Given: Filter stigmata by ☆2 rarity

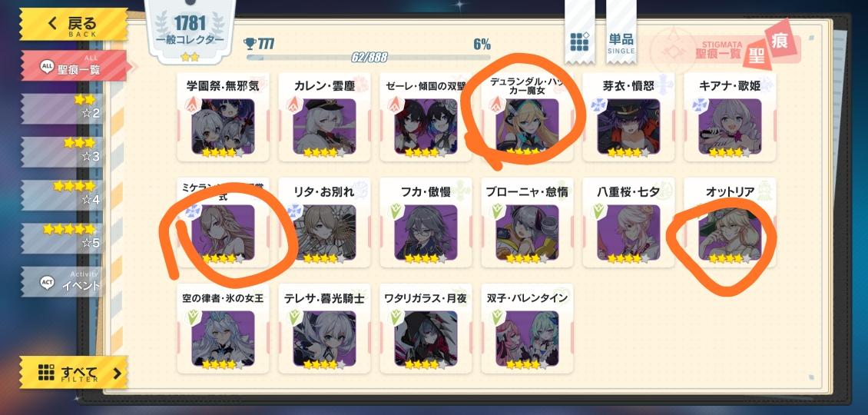Looking at the screenshot, I should coord(62,108).
